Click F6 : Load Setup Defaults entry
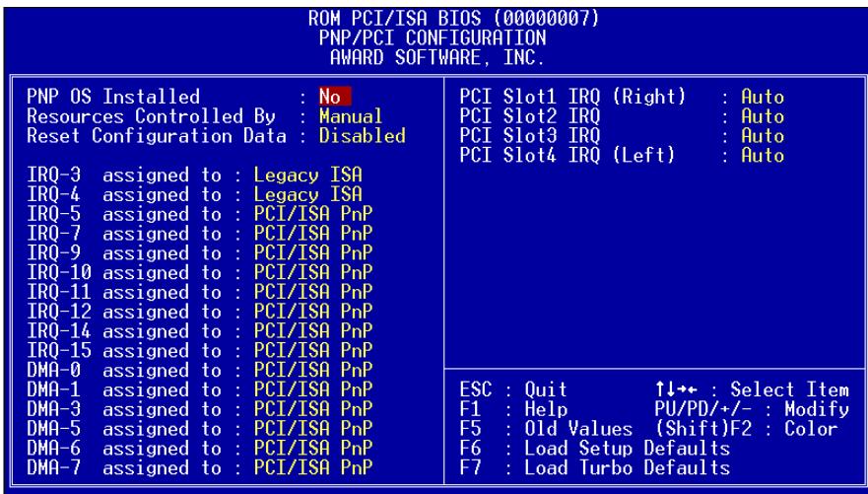The height and width of the screenshot is (494, 868). (595, 448)
